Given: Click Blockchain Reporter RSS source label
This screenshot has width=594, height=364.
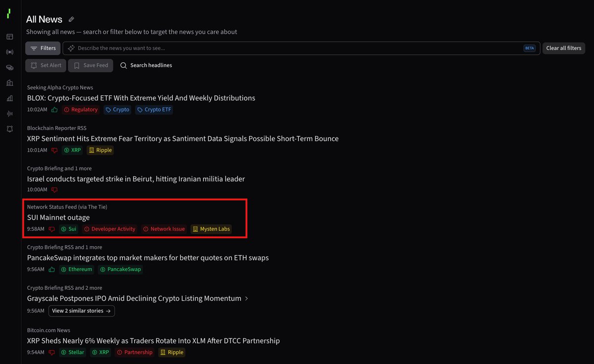Looking at the screenshot, I should (57, 128).
